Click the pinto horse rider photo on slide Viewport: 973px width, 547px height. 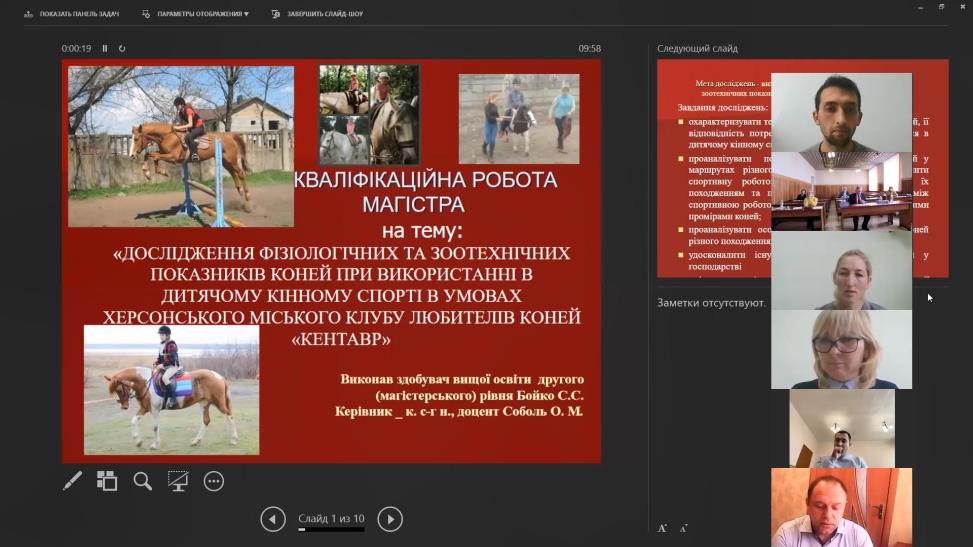click(171, 390)
